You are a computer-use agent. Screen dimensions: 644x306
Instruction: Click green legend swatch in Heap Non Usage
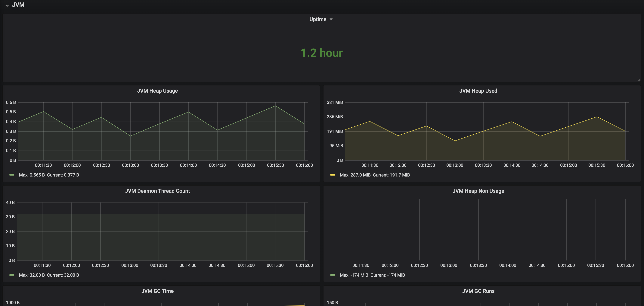click(x=332, y=275)
